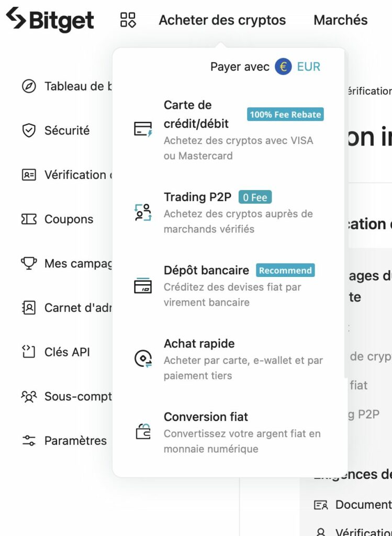Viewport: 392px width, 536px height.
Task: Select the Tableau de bord compass icon
Action: 28,86
